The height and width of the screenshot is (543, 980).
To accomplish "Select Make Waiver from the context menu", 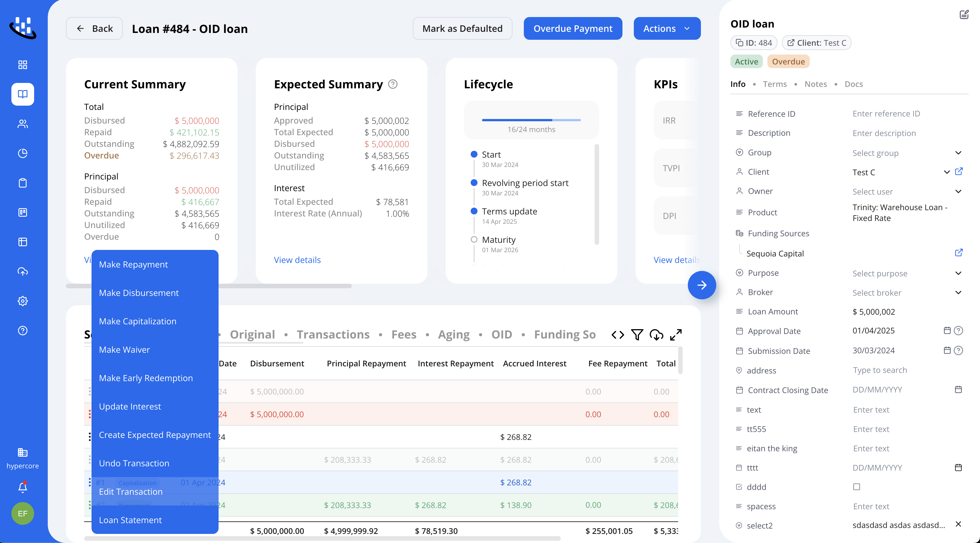I will point(124,349).
